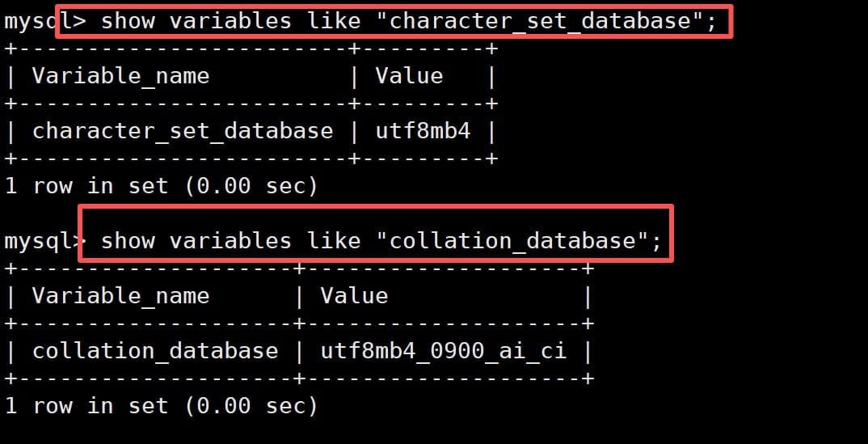
Task: Select the utf8mb4 value cell
Action: pyautogui.click(x=423, y=131)
